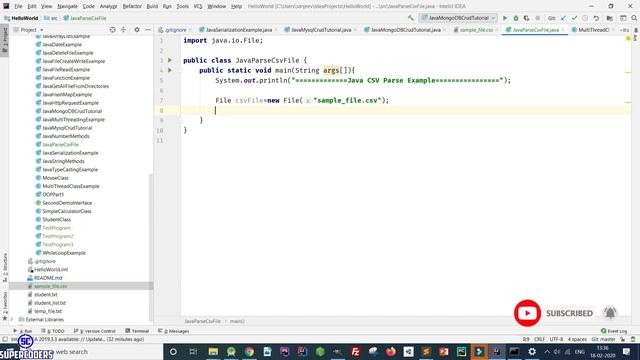Commit changes with the green checkmark
The width and height of the screenshot is (640, 360).
coord(574,18)
